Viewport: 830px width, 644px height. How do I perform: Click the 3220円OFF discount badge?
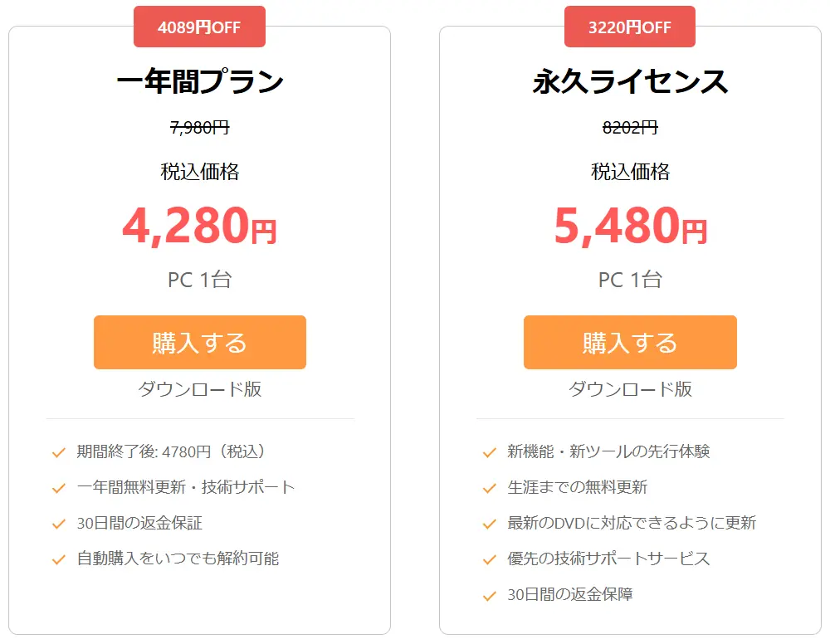point(629,27)
